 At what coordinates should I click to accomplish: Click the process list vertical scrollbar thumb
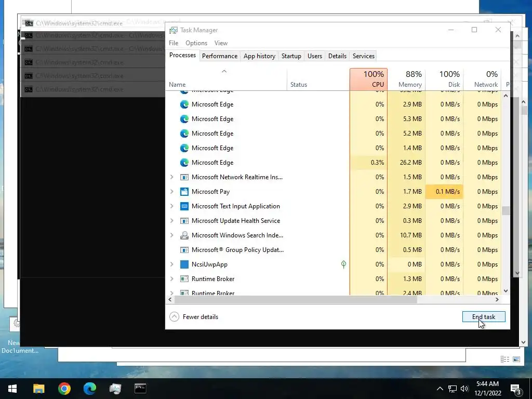point(506,211)
